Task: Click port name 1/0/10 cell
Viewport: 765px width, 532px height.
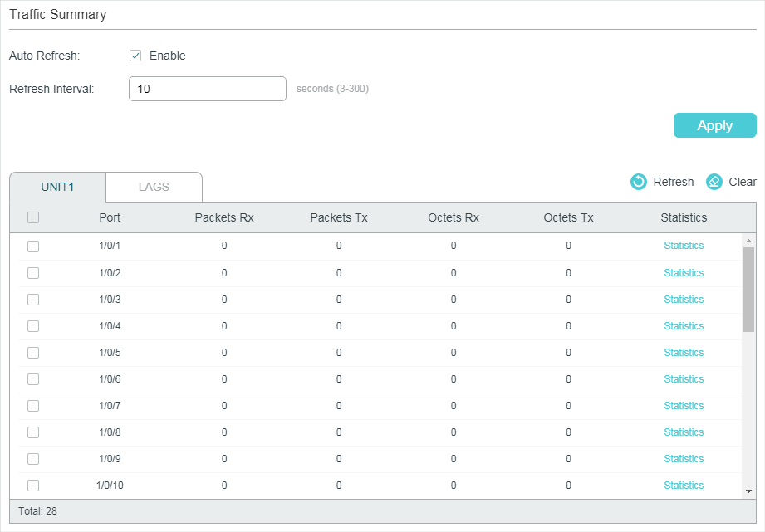Action: (x=110, y=486)
